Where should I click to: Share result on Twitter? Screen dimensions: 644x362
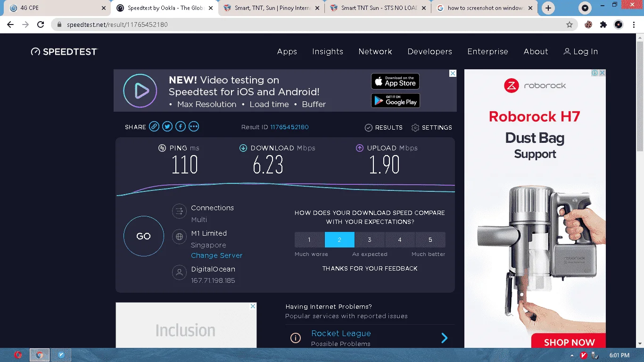click(x=167, y=126)
